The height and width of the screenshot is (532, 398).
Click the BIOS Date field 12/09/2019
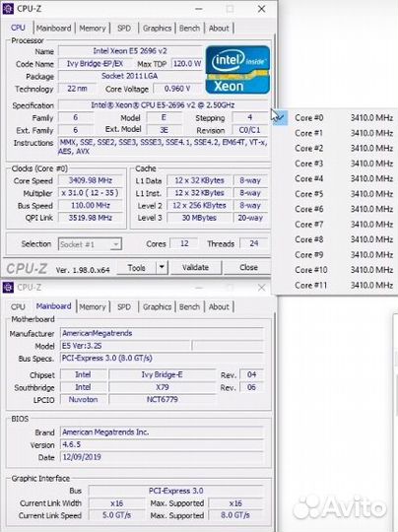pos(163,457)
